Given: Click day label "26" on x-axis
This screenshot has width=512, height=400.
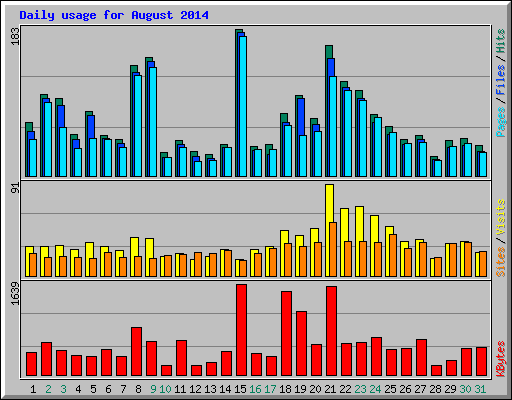Looking at the screenshot, I should pos(405,389).
